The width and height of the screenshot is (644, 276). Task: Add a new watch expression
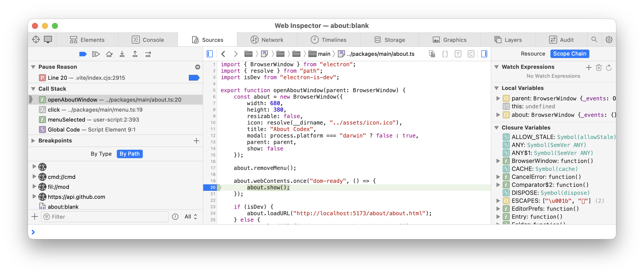(589, 67)
